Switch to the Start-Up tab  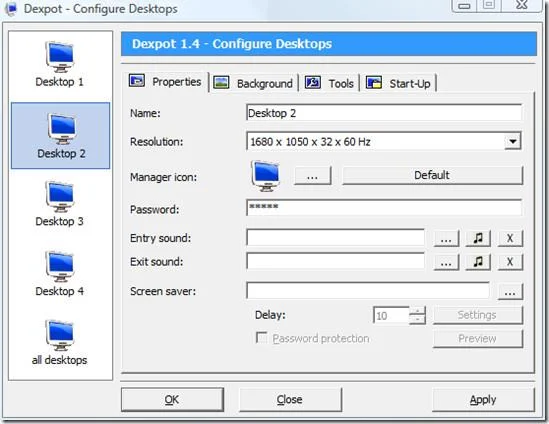click(x=398, y=83)
